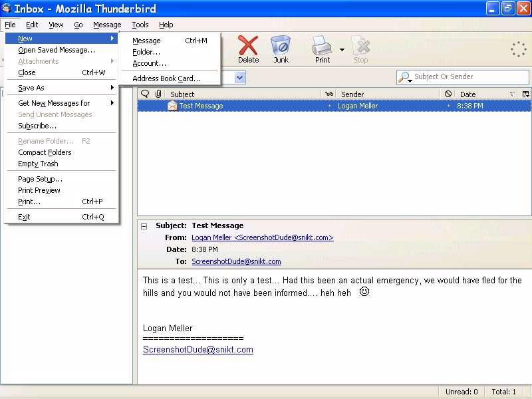The width and height of the screenshot is (532, 399).
Task: Open the Edit menu
Action: pyautogui.click(x=32, y=25)
